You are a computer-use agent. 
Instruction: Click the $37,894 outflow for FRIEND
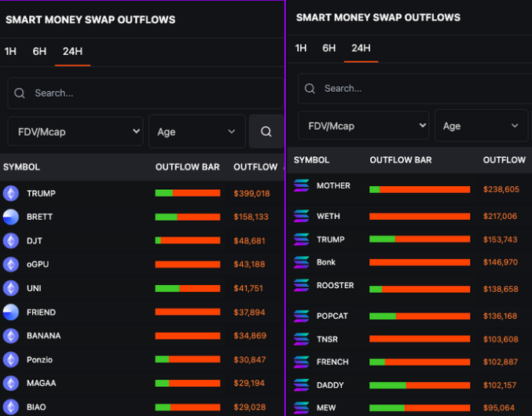249,312
